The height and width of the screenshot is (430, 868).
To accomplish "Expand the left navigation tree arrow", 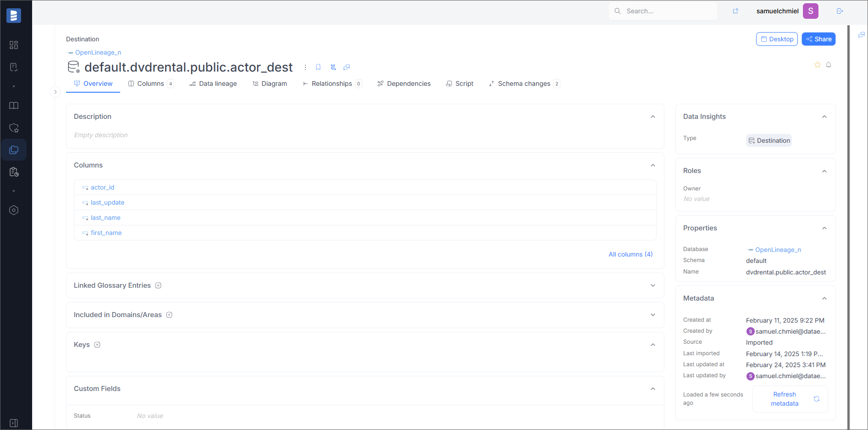I will coord(55,92).
